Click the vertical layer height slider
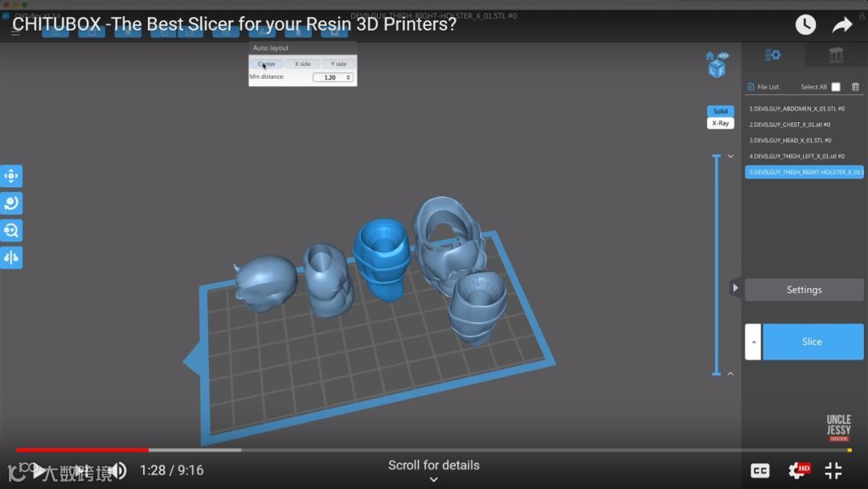 pyautogui.click(x=716, y=265)
